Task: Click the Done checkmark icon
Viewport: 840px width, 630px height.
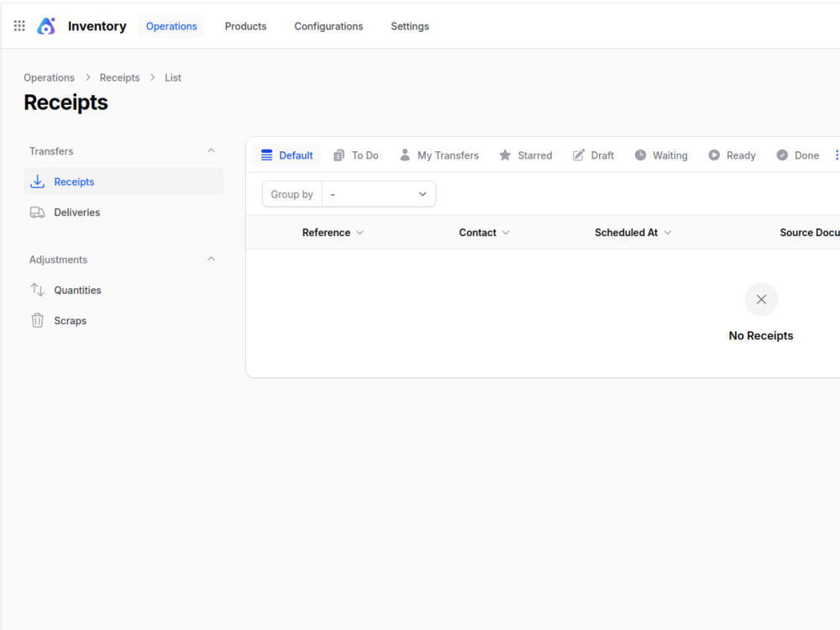Action: click(x=782, y=155)
